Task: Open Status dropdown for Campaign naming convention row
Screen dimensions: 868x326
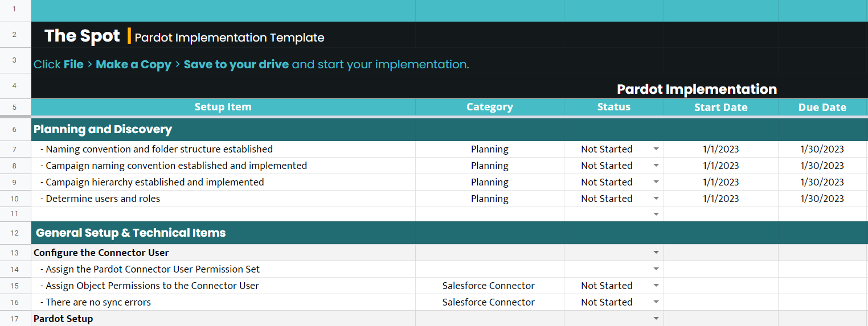Action: 656,166
